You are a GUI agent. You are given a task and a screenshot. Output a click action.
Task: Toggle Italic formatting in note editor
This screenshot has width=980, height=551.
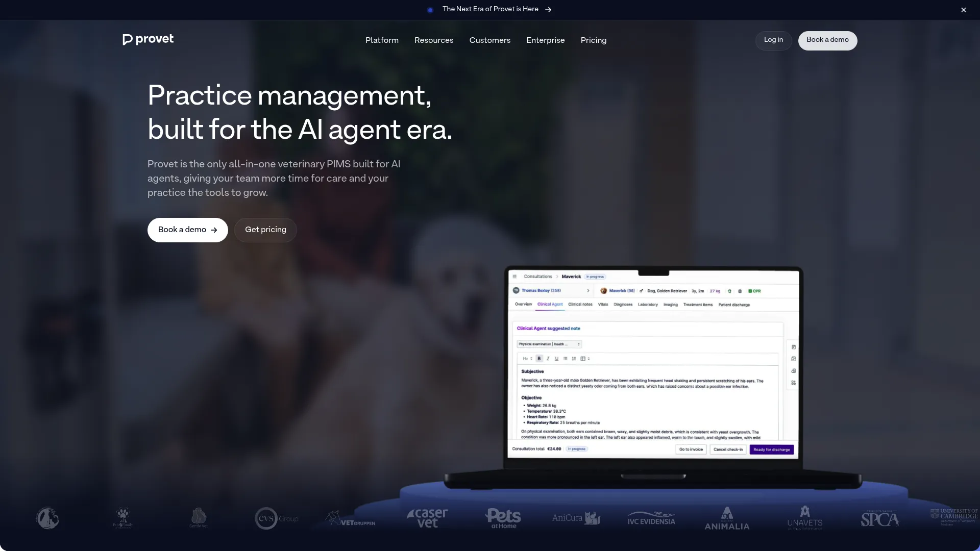point(548,359)
